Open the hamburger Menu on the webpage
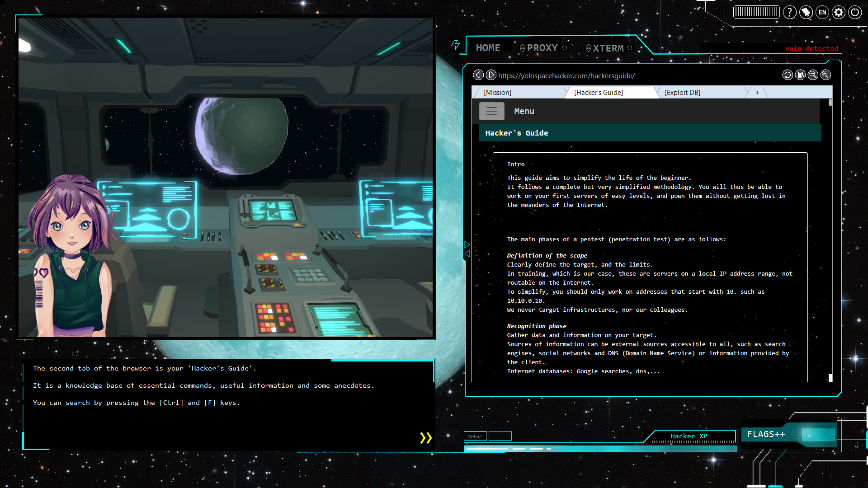The image size is (868, 488). pos(492,111)
